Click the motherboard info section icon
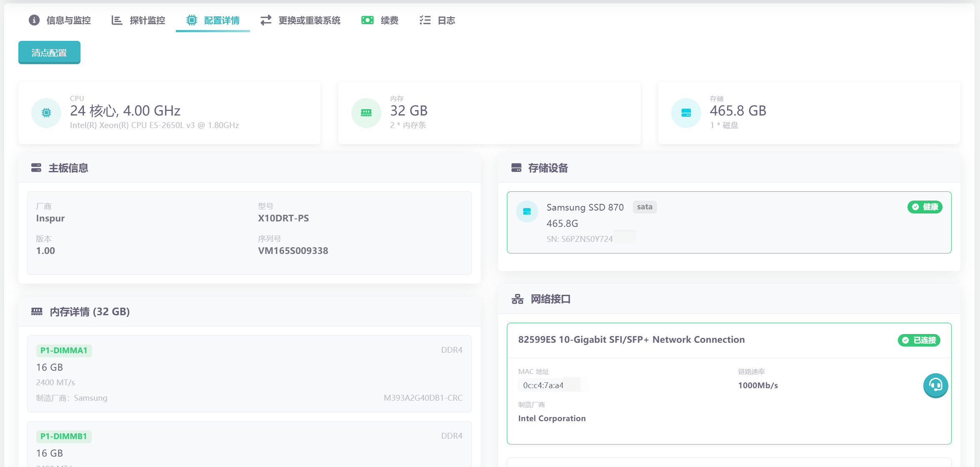Screen dimensions: 980x467 pyautogui.click(x=36, y=168)
